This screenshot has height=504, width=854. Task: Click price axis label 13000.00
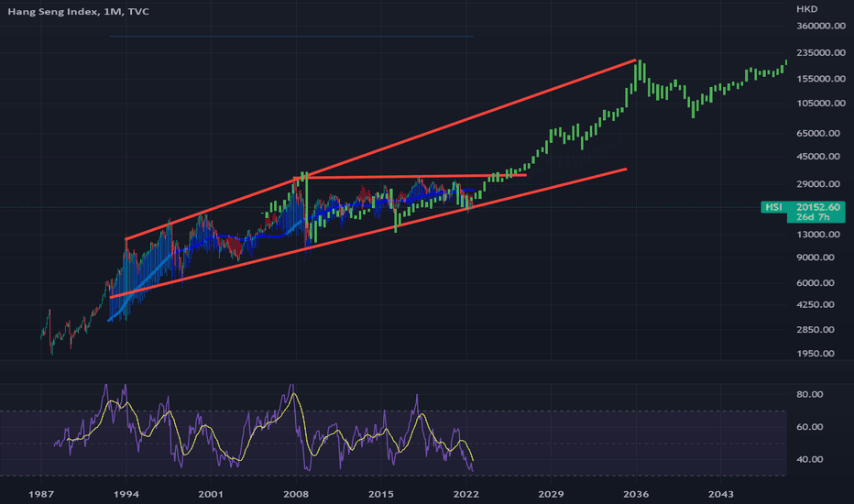818,235
